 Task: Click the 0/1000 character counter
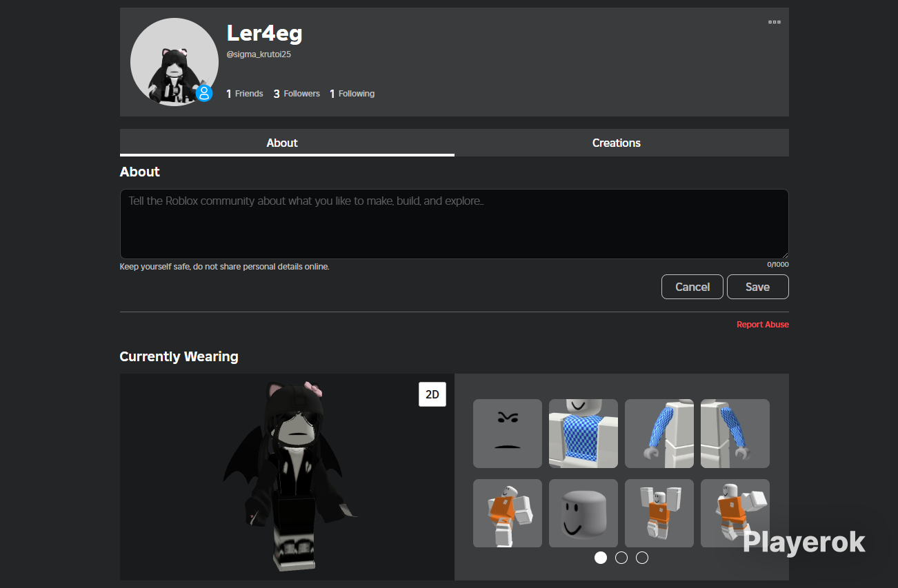[778, 265]
